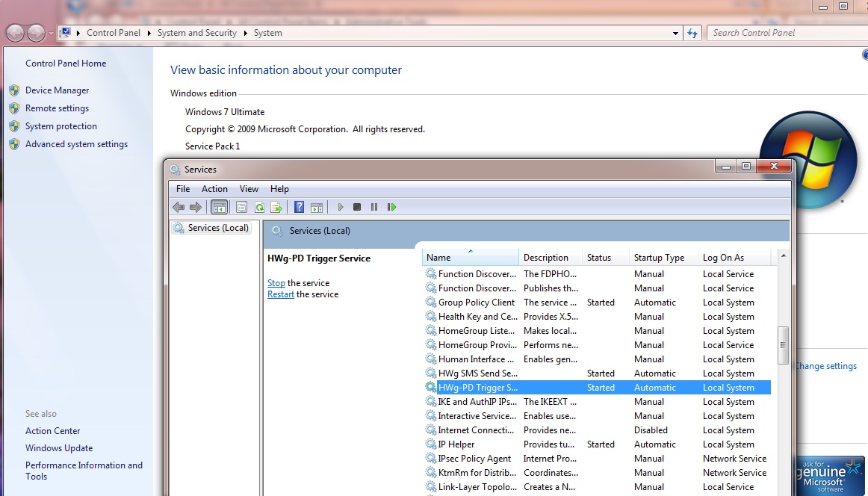The image size is (868, 496).
Task: Click the services list scrollbar thumb
Action: 783,345
